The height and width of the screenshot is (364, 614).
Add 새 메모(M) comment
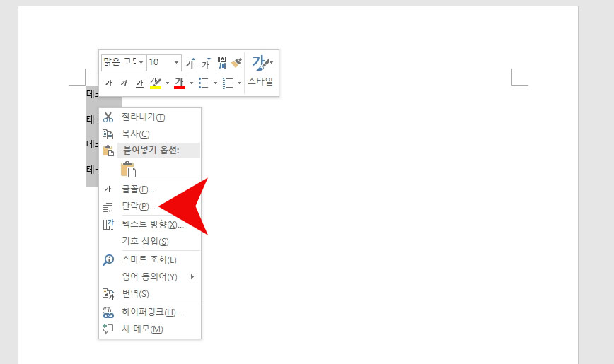pyautogui.click(x=150, y=329)
